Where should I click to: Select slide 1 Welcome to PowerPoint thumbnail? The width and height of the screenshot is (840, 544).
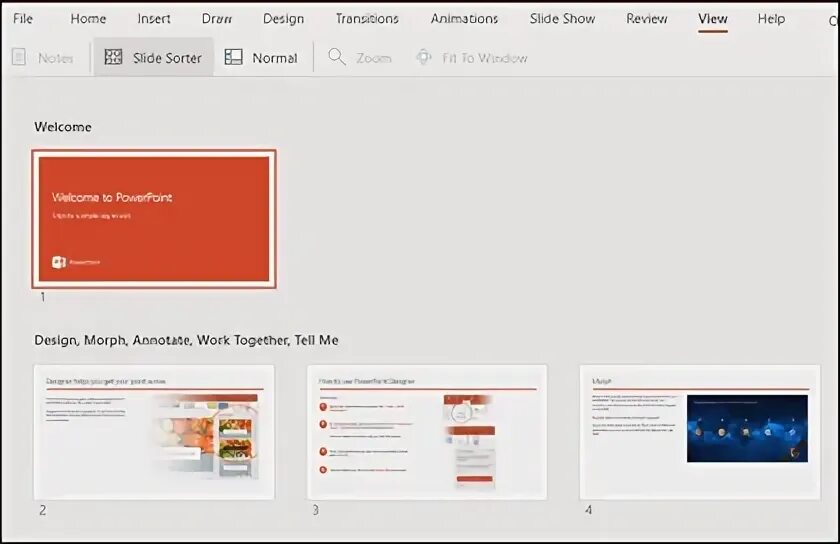(x=154, y=219)
